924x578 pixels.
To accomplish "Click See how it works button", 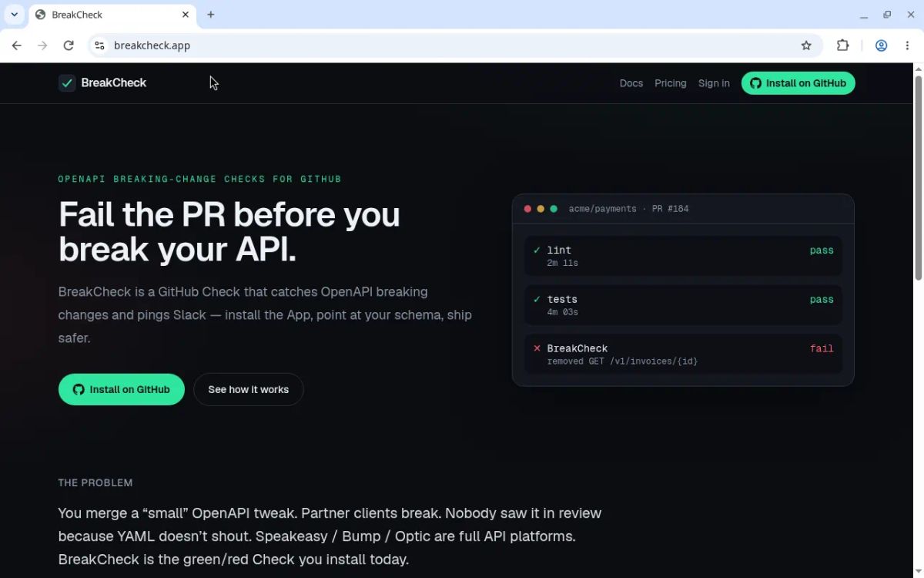I will [x=249, y=389].
